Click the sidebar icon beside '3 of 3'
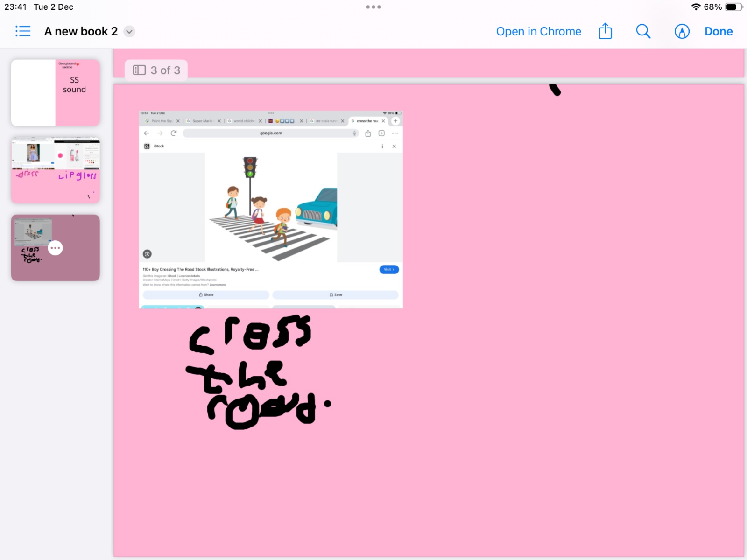The height and width of the screenshot is (560, 747). [x=139, y=70]
